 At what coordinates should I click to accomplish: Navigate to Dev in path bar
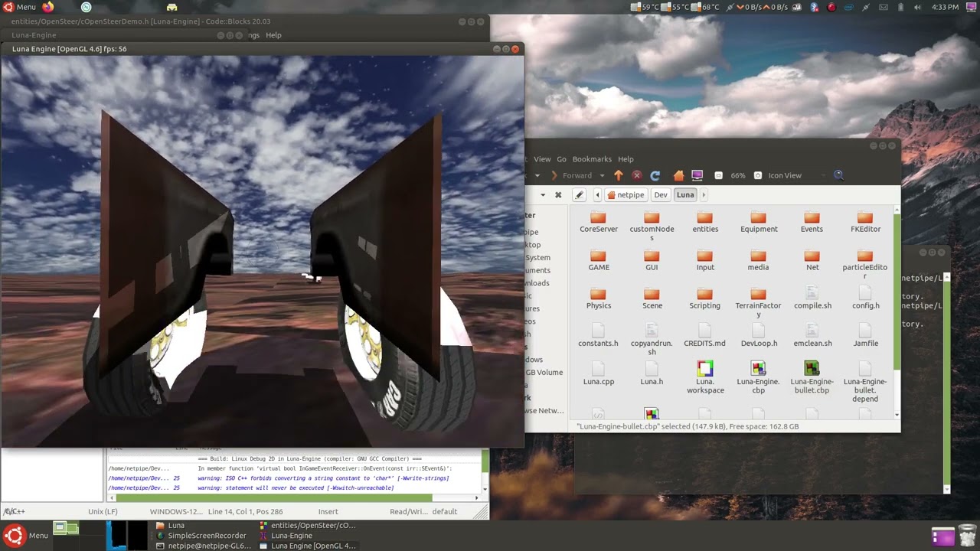(661, 195)
